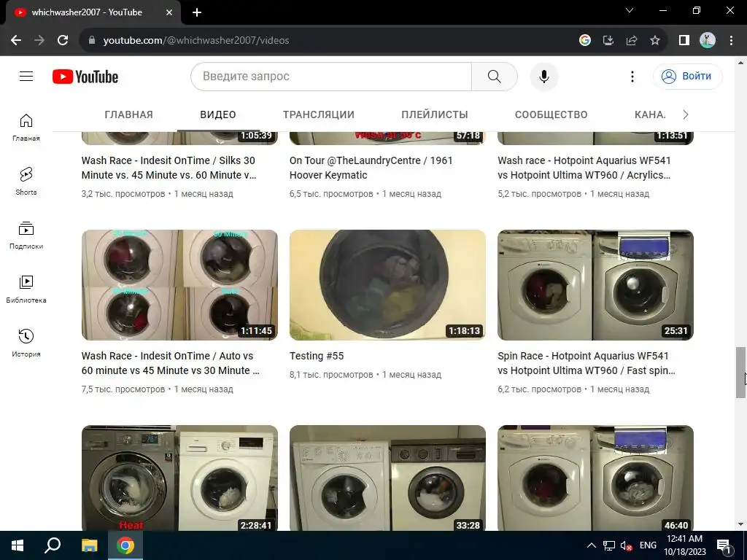The image size is (747, 560).
Task: Go to the YouTube logo home link
Action: point(85,77)
